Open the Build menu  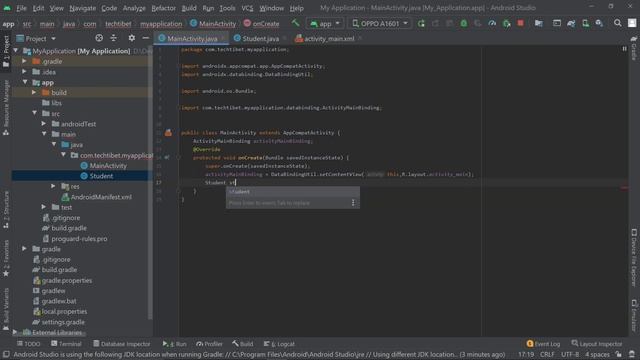click(189, 8)
